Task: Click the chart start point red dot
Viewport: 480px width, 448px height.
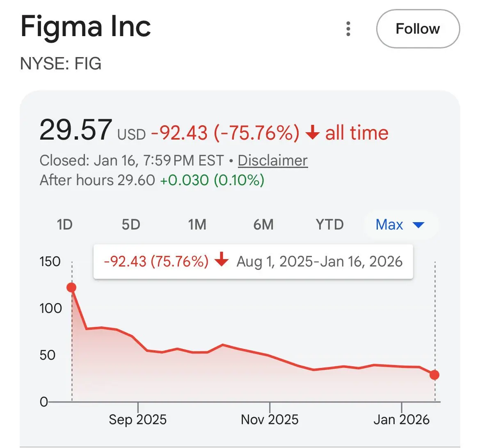Action: pos(71,287)
